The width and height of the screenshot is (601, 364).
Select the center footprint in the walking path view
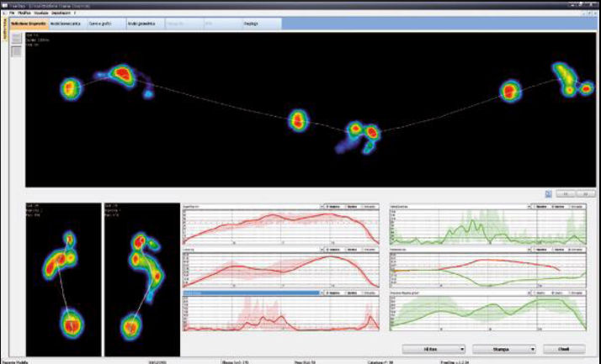[298, 120]
